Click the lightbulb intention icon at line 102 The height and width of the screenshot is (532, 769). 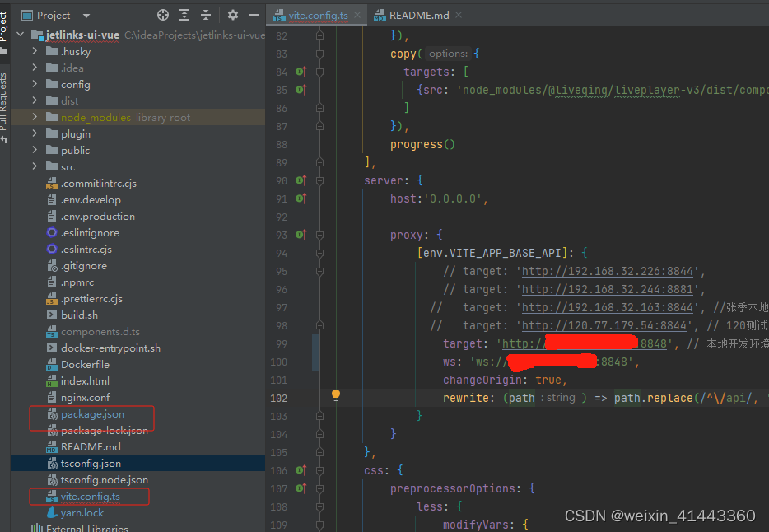[335, 396]
